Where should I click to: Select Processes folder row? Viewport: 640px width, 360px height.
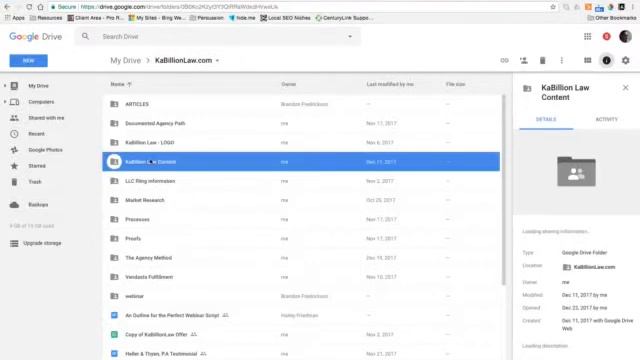click(x=301, y=219)
